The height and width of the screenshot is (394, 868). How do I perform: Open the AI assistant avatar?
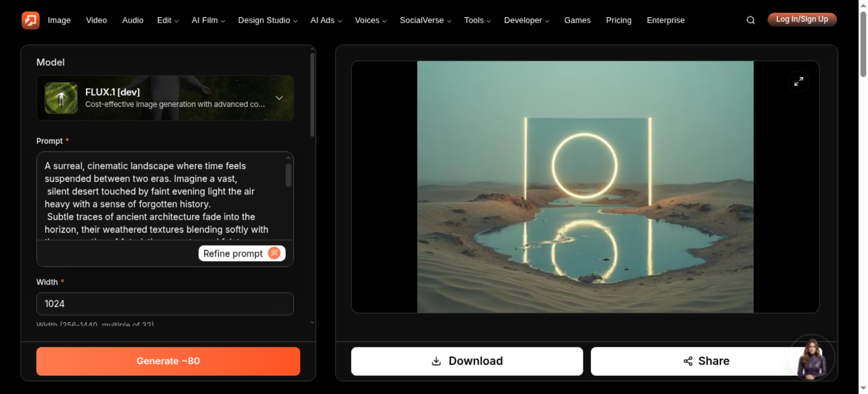tap(812, 358)
